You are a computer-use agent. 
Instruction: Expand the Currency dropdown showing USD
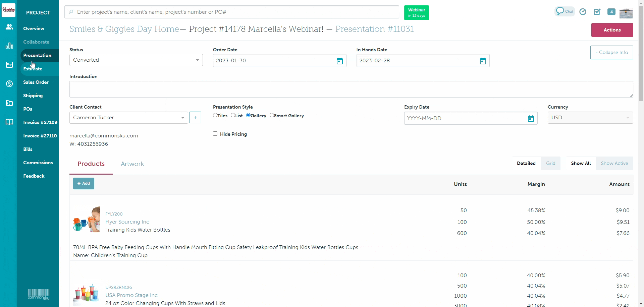click(x=590, y=118)
